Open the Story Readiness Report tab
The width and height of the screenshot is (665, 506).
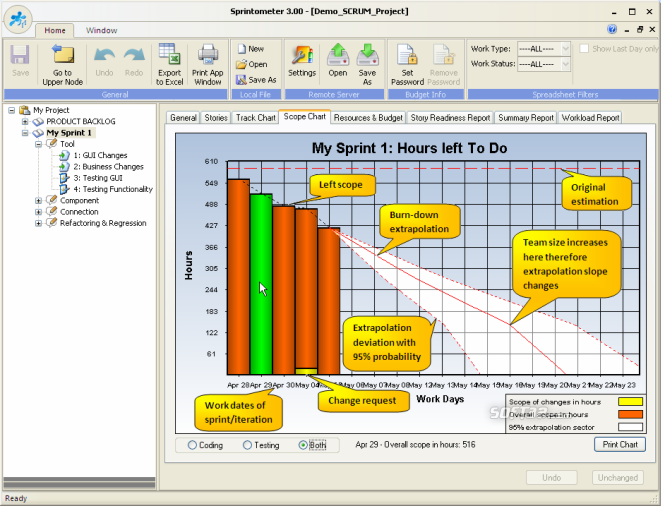[450, 118]
